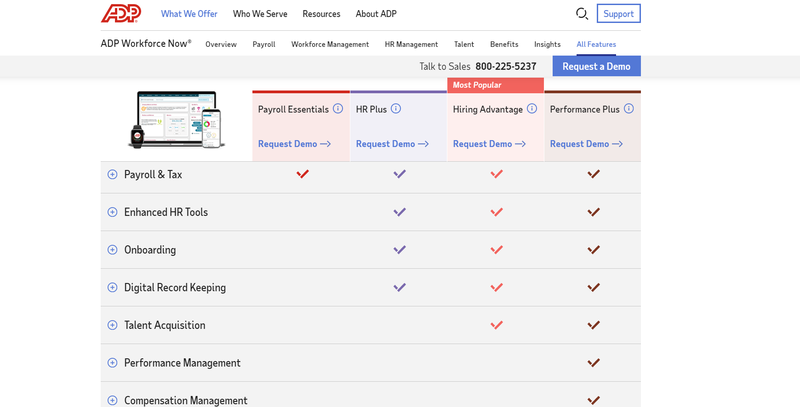
Task: Go to the Insights tab
Action: tap(547, 44)
